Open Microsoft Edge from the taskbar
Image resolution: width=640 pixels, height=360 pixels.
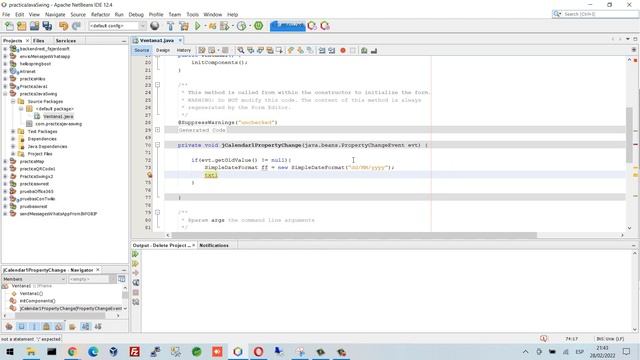point(93,351)
